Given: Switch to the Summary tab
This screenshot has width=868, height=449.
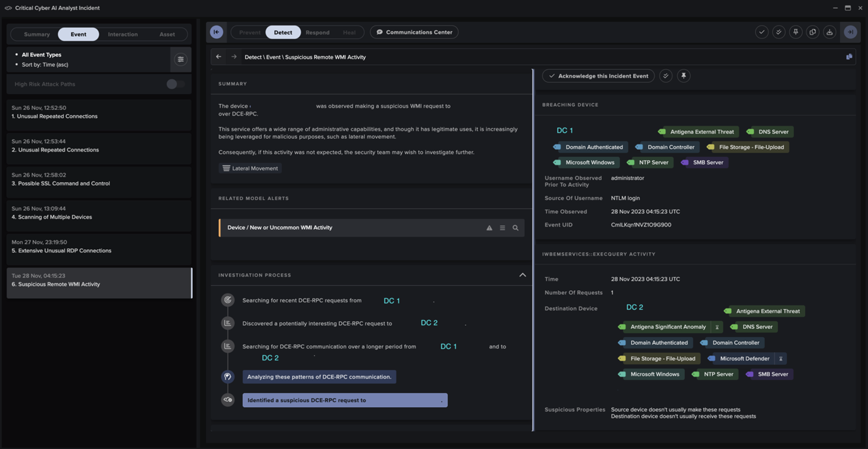Looking at the screenshot, I should (37, 34).
